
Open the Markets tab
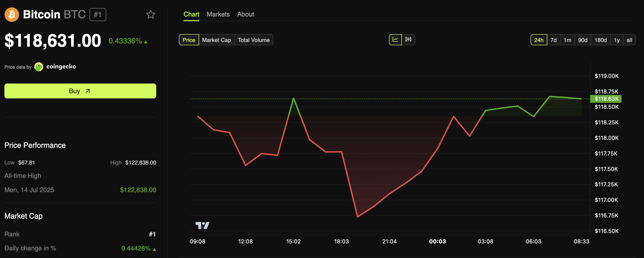[x=218, y=14]
